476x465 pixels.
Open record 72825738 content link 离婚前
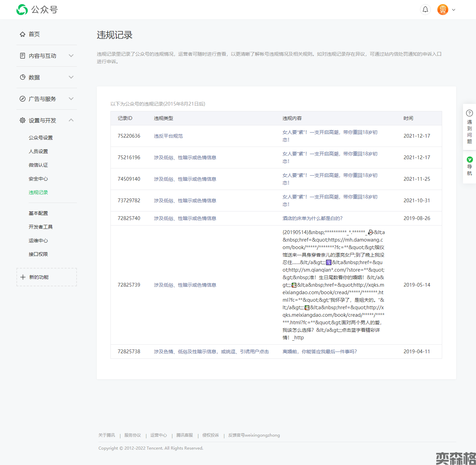[319, 352]
